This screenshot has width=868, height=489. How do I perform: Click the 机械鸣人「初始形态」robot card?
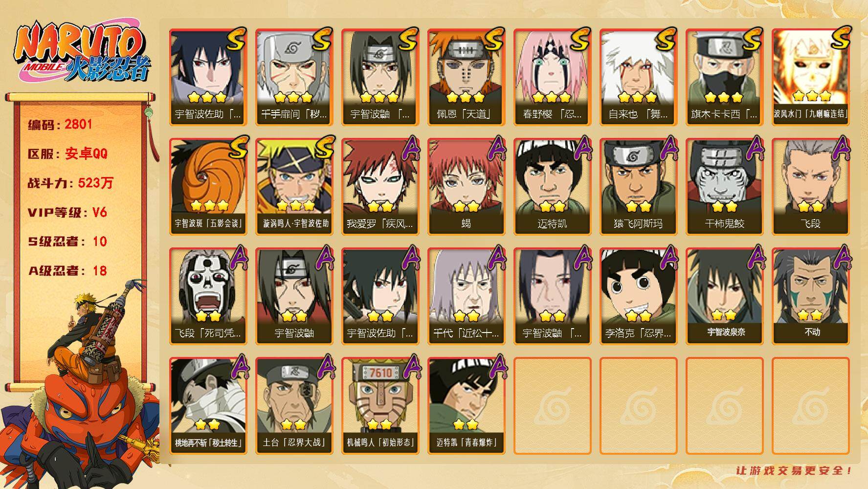[x=380, y=405]
